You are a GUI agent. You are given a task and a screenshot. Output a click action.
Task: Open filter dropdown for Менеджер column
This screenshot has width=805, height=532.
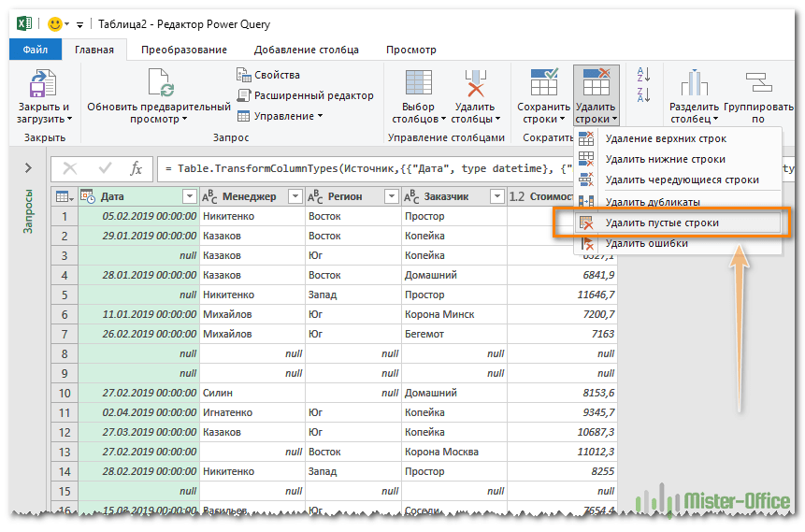(295, 196)
